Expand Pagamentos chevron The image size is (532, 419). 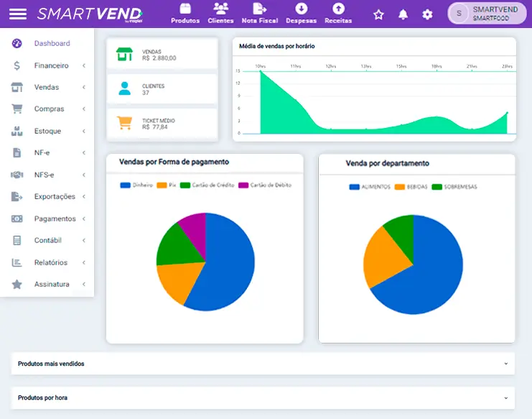(x=84, y=218)
